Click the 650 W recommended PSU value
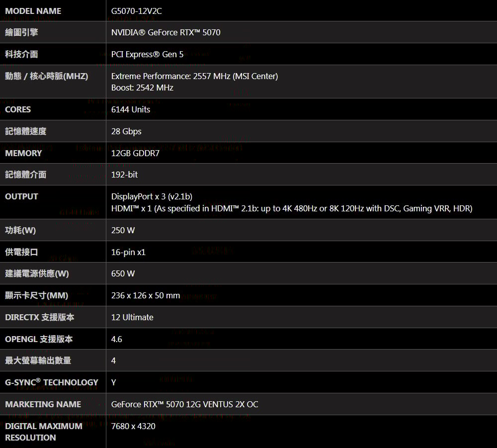 [123, 273]
